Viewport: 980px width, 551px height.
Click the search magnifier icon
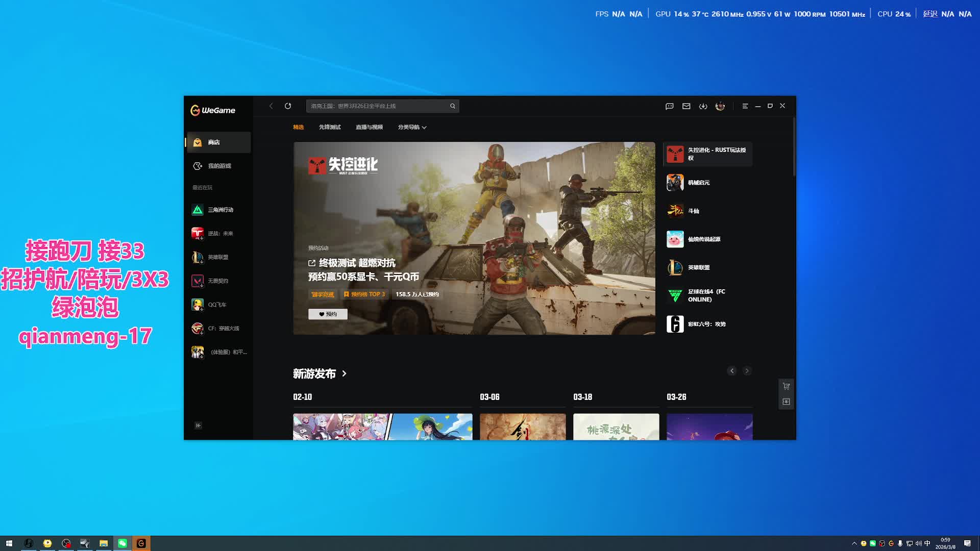click(452, 106)
